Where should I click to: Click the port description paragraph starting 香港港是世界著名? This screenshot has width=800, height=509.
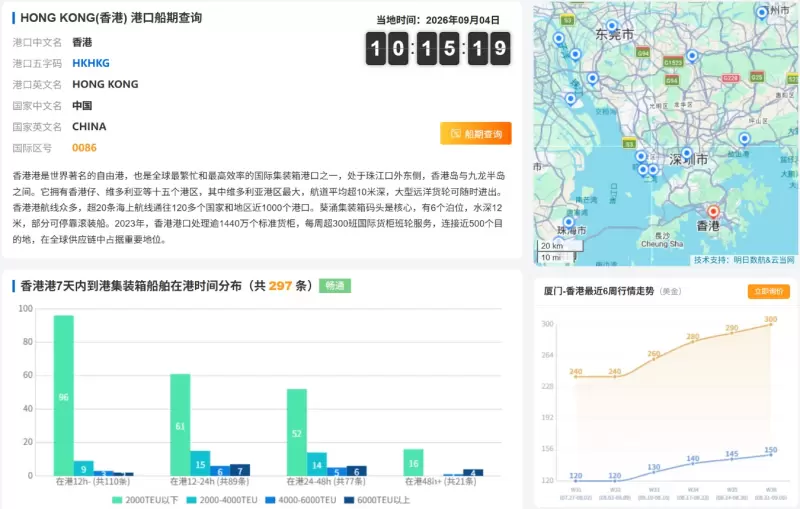click(259, 208)
